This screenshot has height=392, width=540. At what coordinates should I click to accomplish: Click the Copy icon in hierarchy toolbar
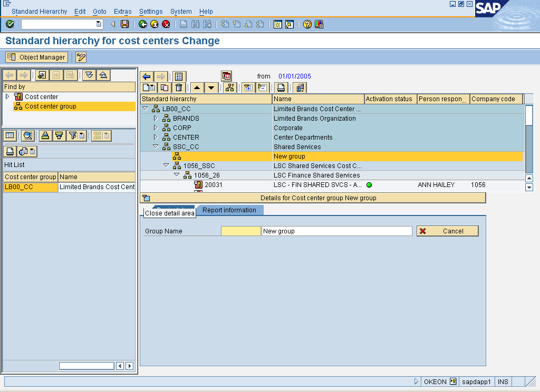click(x=165, y=88)
